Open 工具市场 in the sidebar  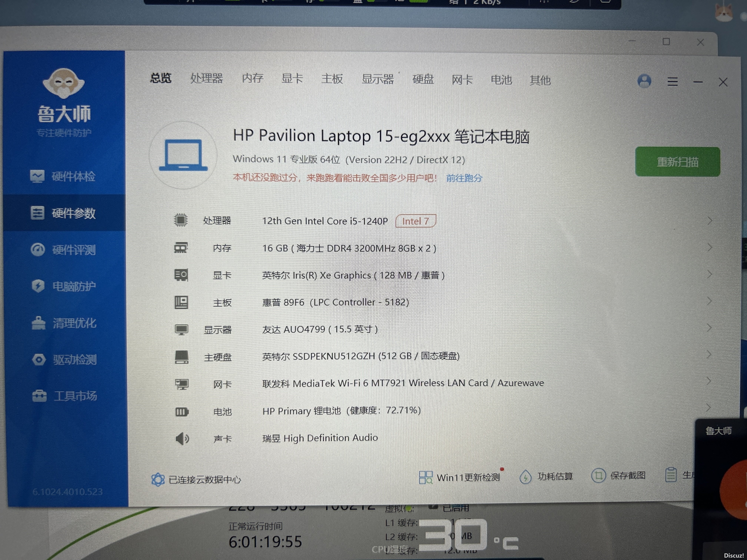[65, 396]
